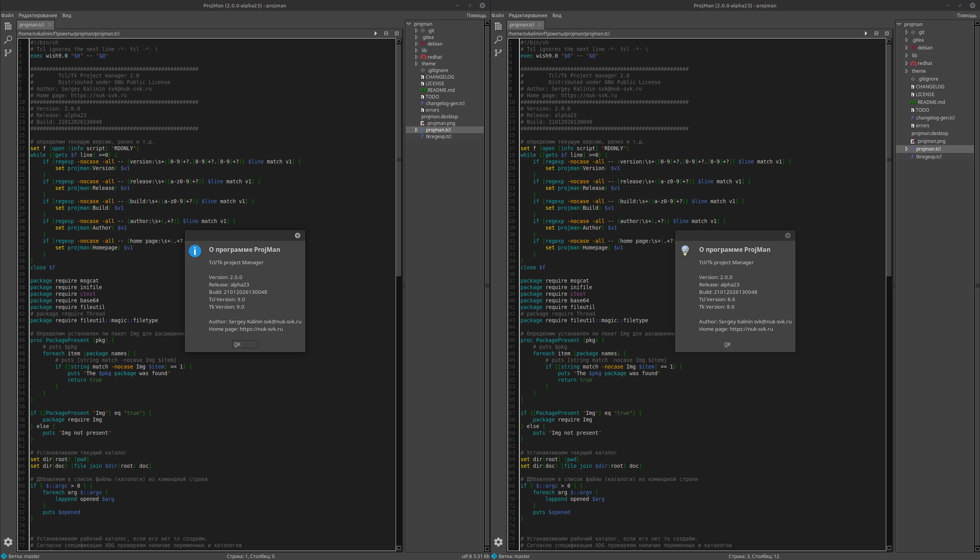Close the projman.tcl tab in left window
Screen dimensions: 980x560
[50, 25]
